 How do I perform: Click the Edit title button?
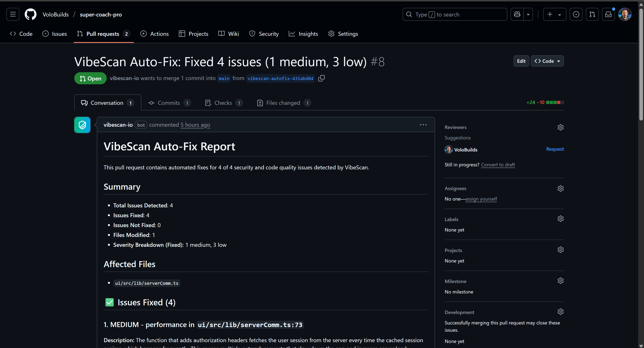[521, 61]
